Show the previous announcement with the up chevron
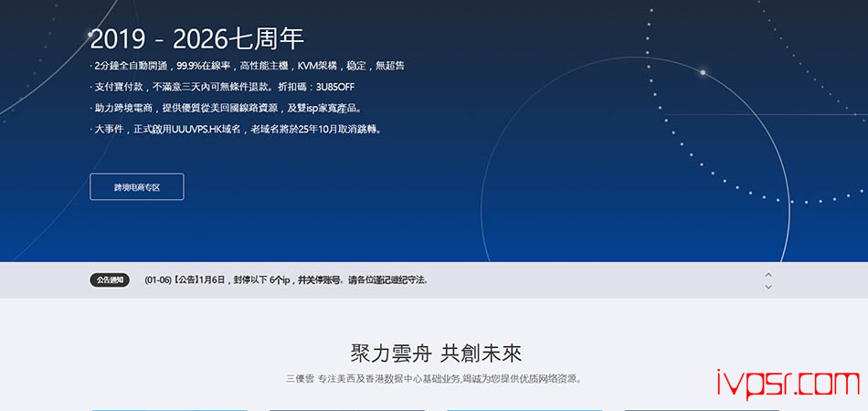 pyautogui.click(x=768, y=274)
